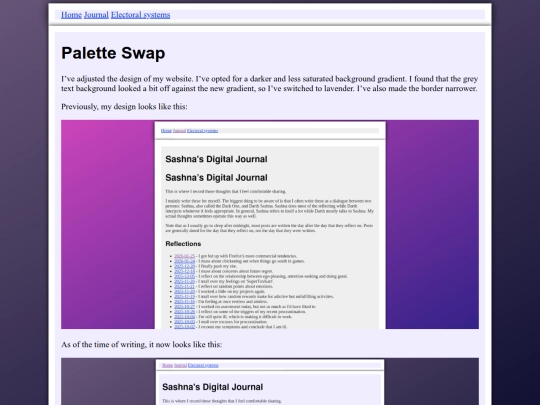This screenshot has width=540, height=405.
Task: Go to the Journal page link
Action: tap(96, 15)
